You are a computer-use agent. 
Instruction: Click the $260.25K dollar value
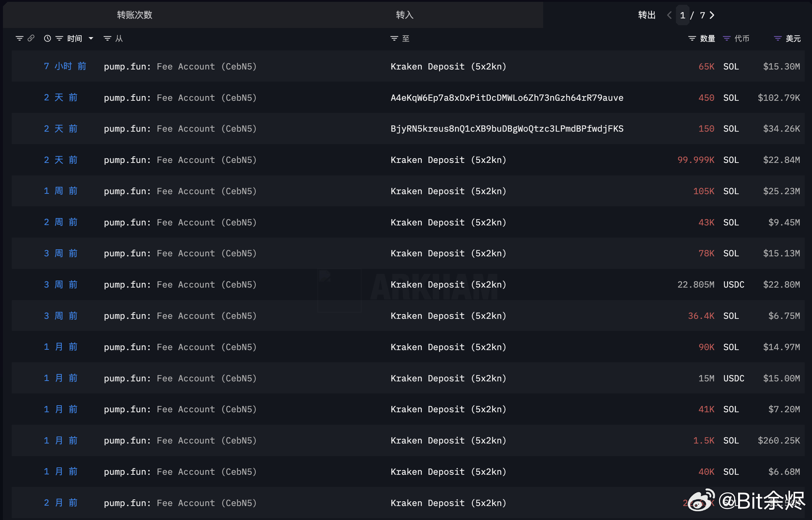tap(779, 441)
